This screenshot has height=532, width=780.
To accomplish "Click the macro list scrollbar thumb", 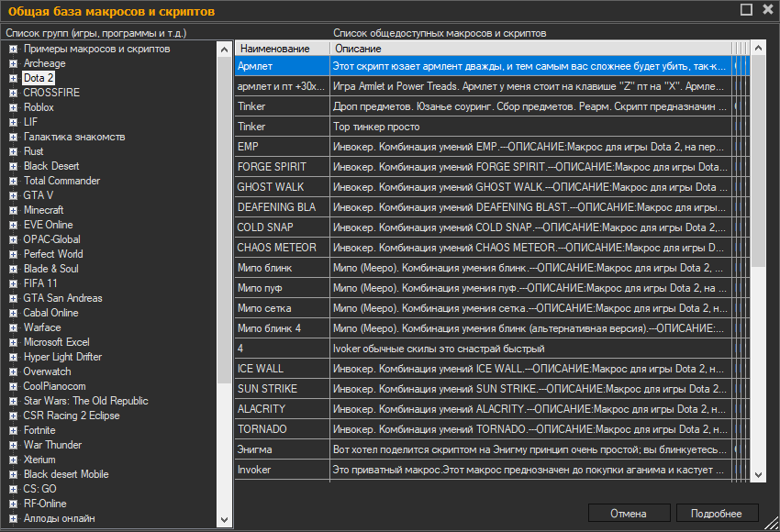I will [758, 161].
